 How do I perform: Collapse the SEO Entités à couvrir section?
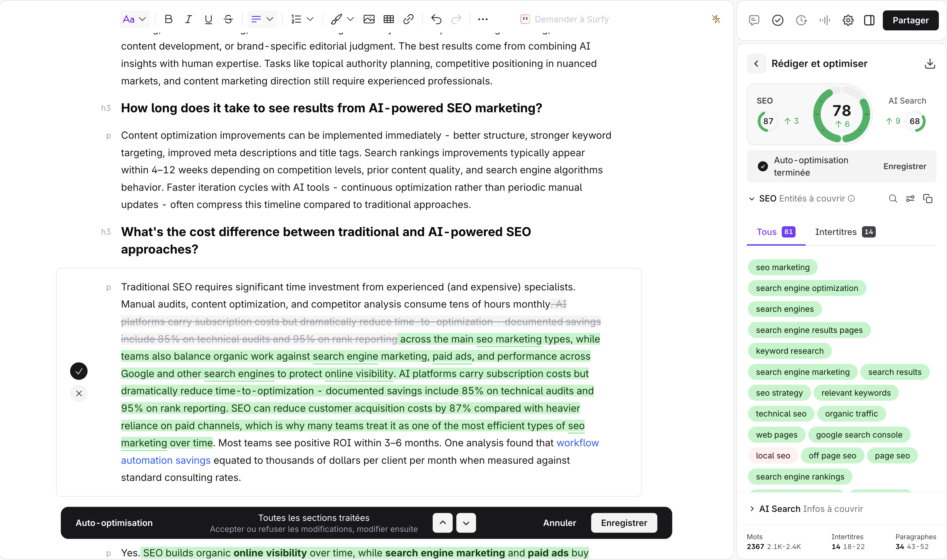click(751, 199)
